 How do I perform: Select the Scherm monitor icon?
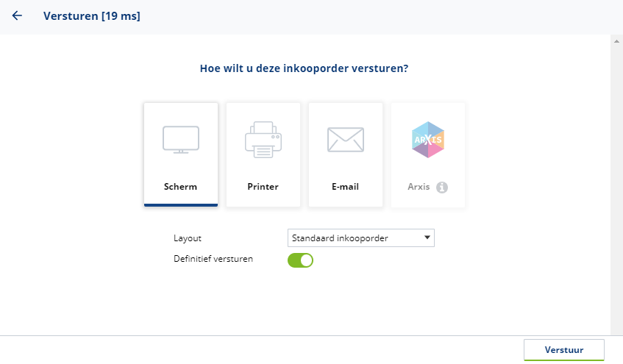pyautogui.click(x=181, y=140)
